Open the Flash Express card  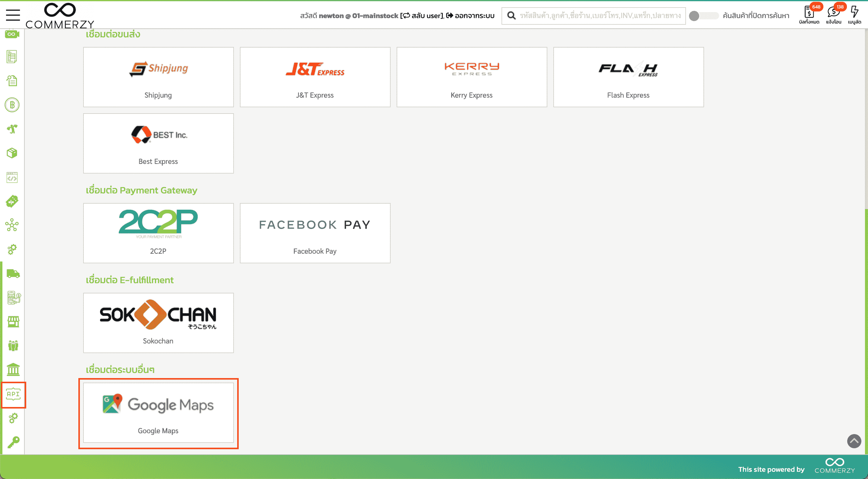[628, 77]
